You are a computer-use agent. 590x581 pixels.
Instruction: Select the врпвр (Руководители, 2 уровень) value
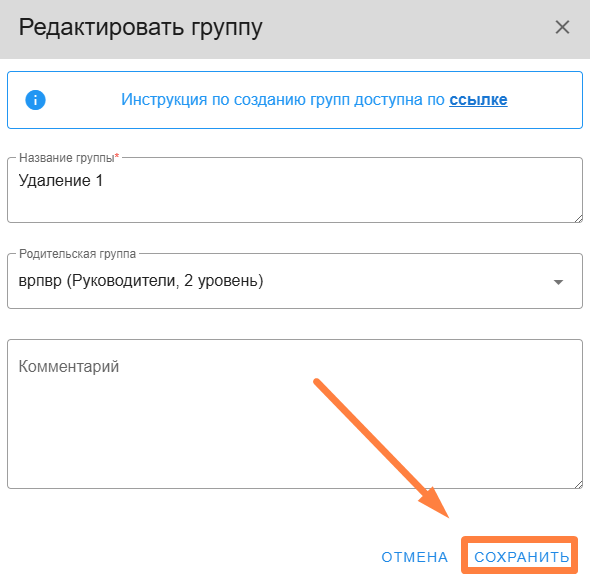(x=141, y=281)
